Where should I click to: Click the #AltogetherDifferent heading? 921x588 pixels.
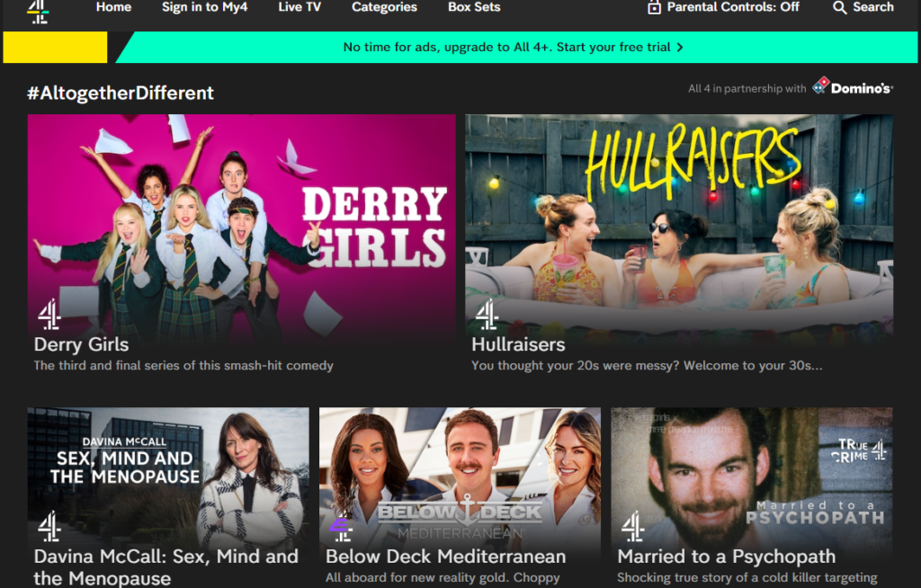tap(121, 93)
